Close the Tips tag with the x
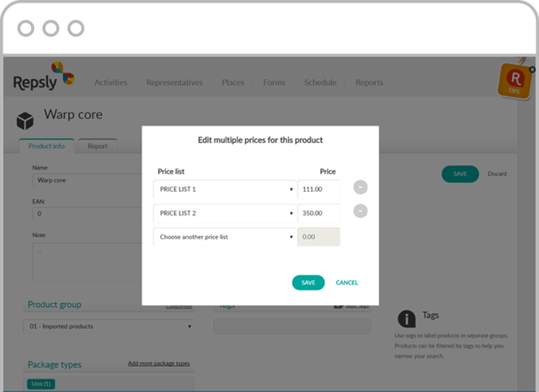 tap(532, 69)
